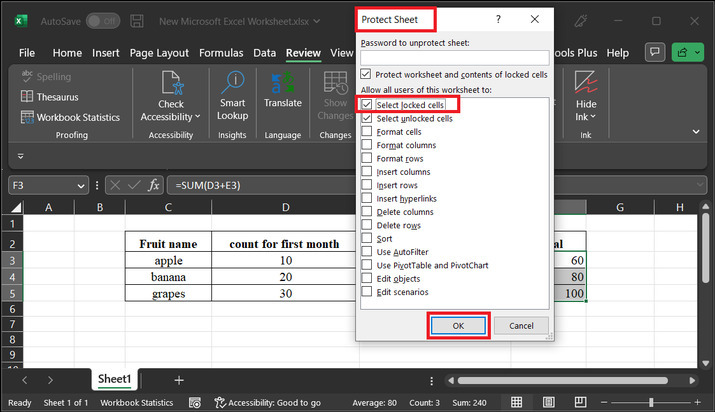The height and width of the screenshot is (412, 715).
Task: Click Smart Lookup icon
Action: 233,82
